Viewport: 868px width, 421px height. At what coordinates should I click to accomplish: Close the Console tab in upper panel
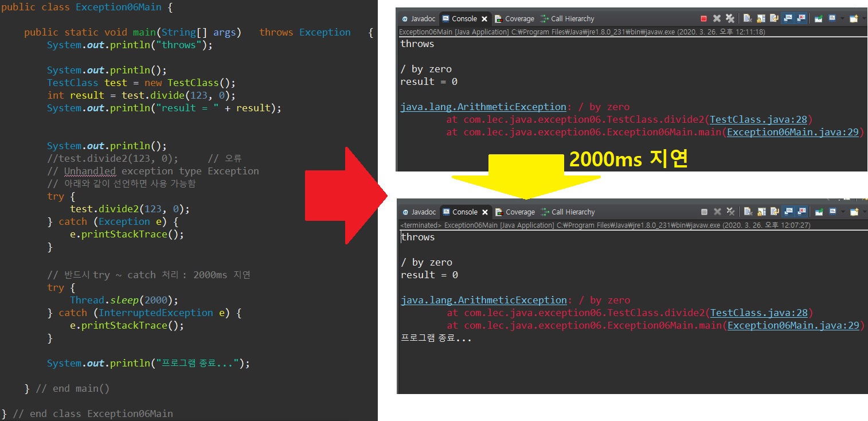(484, 19)
